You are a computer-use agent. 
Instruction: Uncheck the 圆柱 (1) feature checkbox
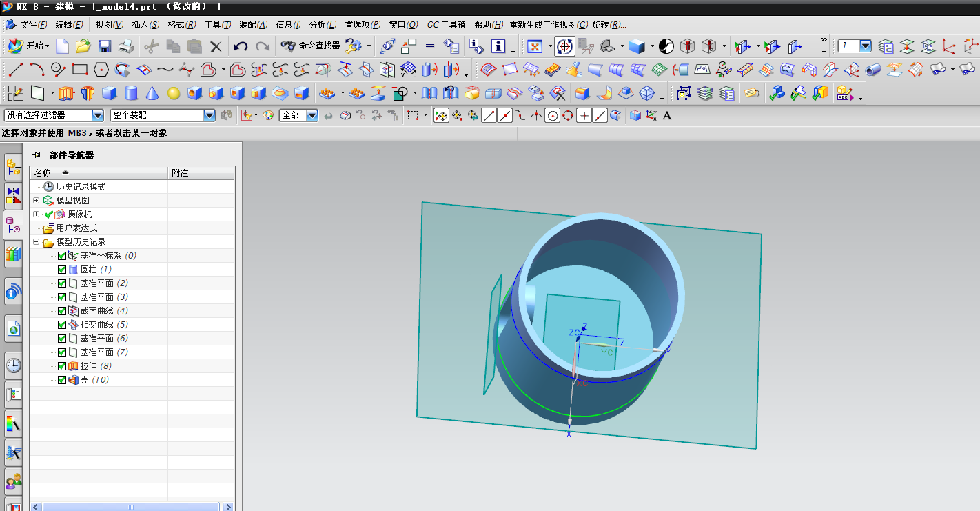[x=62, y=270]
